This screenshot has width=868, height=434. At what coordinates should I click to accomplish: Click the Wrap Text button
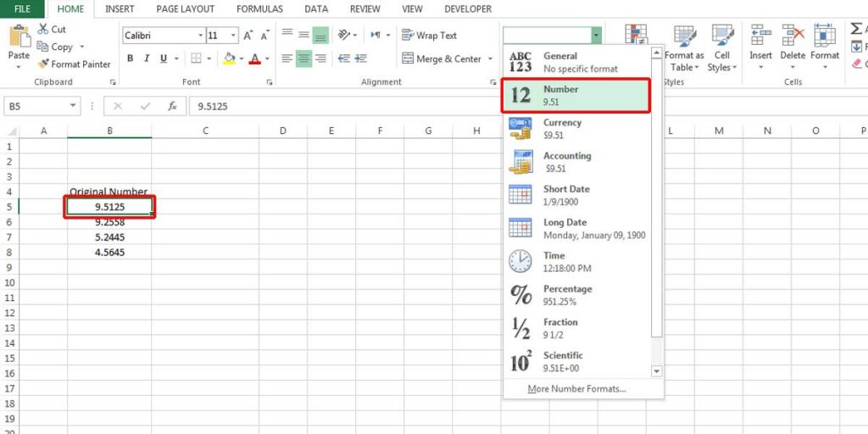(429, 36)
